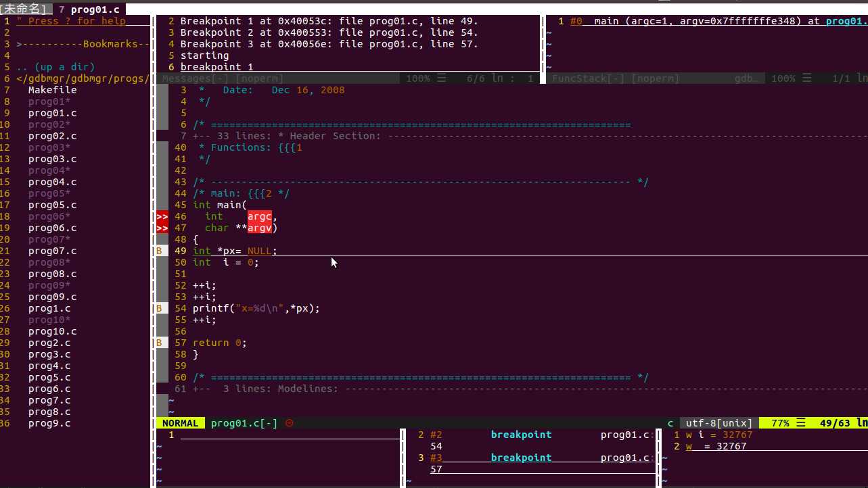
Task: Click the red circle icon in prog01.c statusline
Action: (x=290, y=423)
